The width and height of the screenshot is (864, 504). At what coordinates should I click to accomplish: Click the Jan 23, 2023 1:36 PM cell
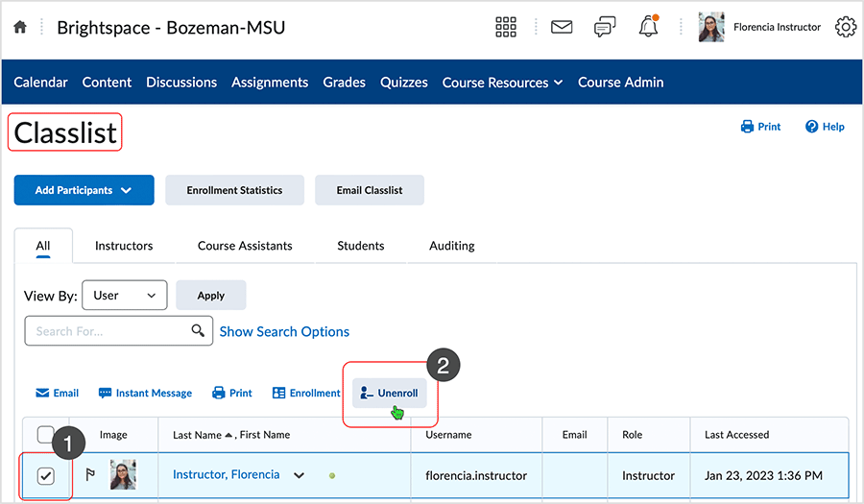(x=763, y=475)
